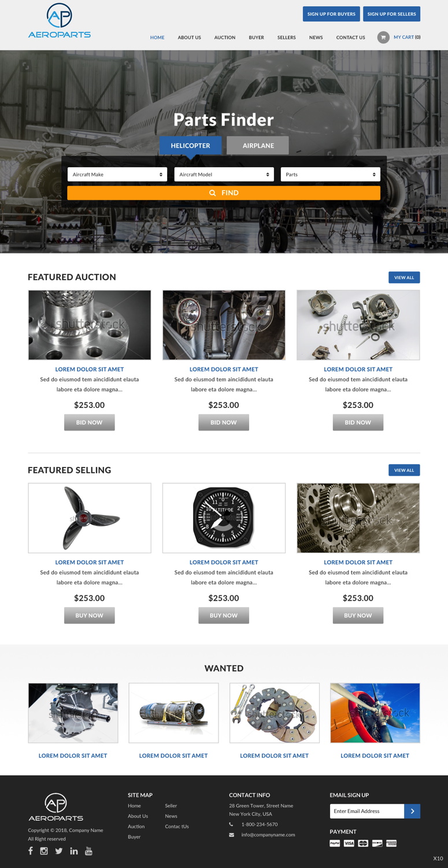
Task: Switch to the Airplane tab
Action: point(258,145)
